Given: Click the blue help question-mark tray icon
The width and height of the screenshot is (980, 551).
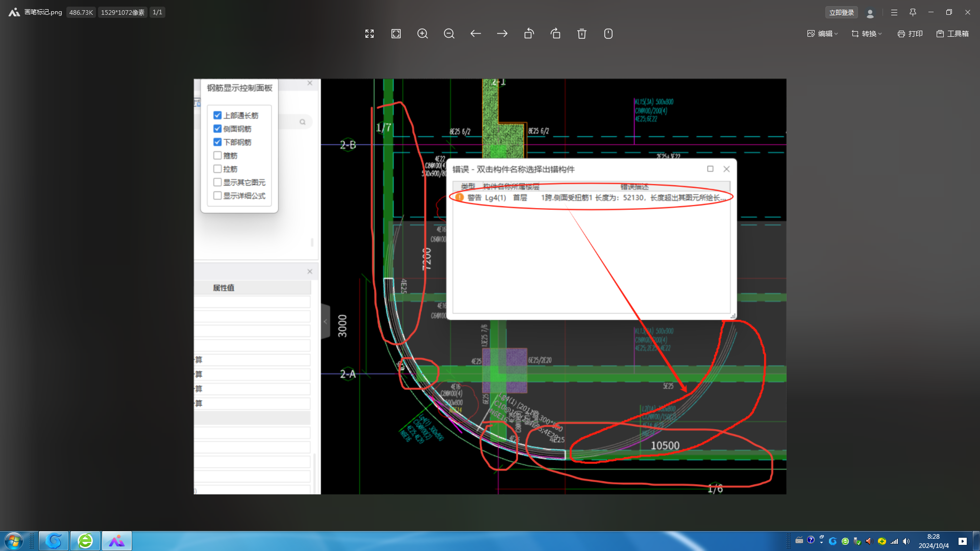Looking at the screenshot, I should point(811,540).
